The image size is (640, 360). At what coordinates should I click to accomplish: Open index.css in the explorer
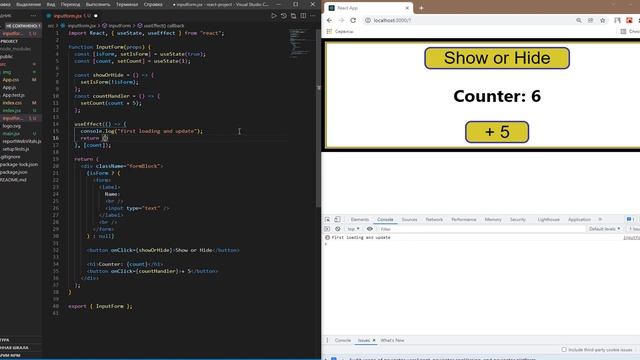click(x=12, y=103)
